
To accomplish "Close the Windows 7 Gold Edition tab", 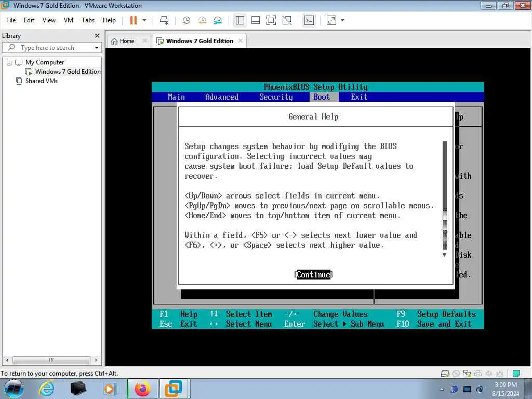I will tap(241, 41).
